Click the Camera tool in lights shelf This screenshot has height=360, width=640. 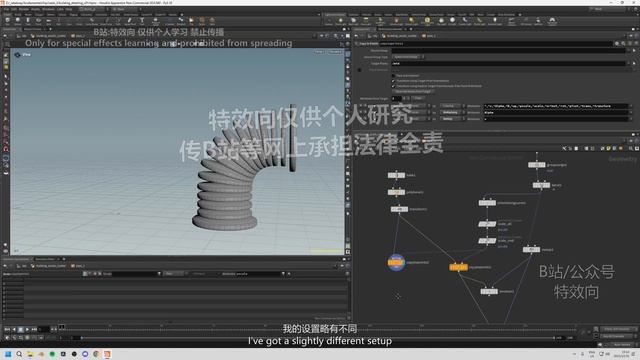tap(329, 21)
